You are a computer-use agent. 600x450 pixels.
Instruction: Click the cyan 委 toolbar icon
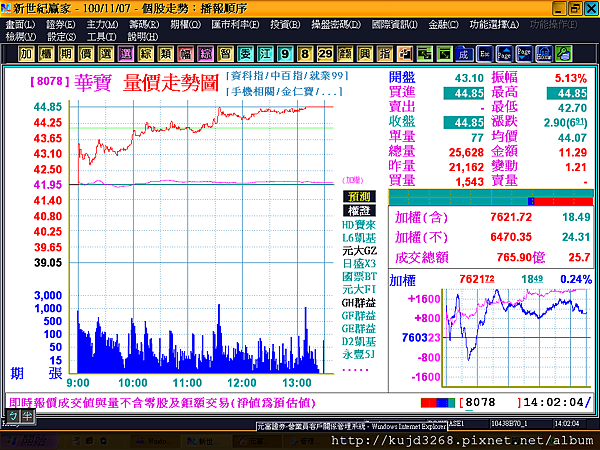click(x=245, y=54)
